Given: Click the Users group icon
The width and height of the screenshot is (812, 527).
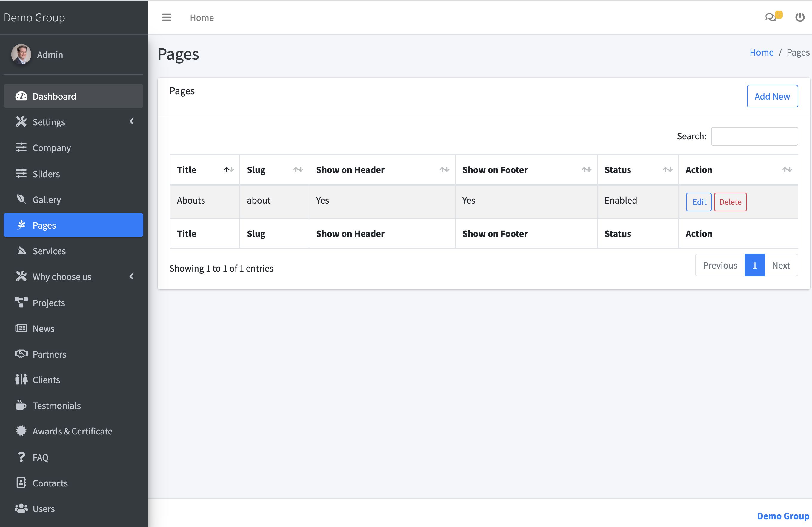Looking at the screenshot, I should click(21, 508).
